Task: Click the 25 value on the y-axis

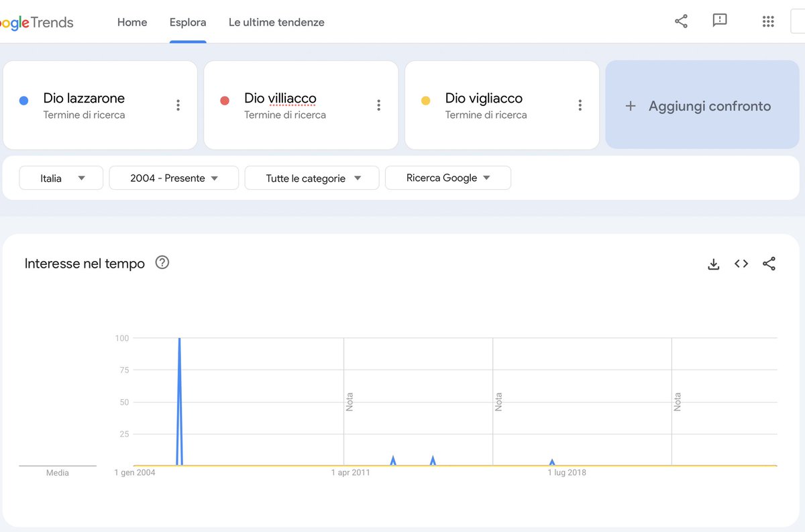Action: [124, 434]
